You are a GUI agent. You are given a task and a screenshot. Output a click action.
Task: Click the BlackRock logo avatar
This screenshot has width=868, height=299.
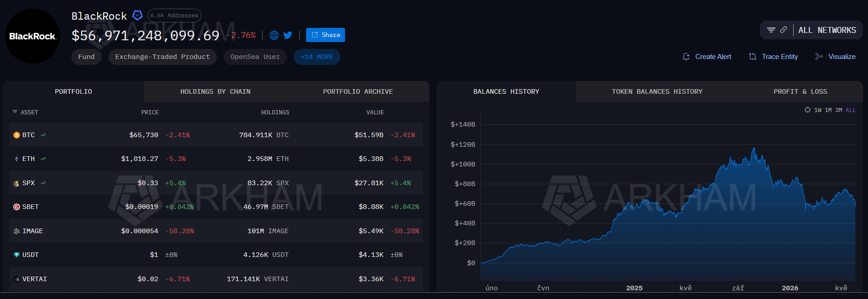32,36
